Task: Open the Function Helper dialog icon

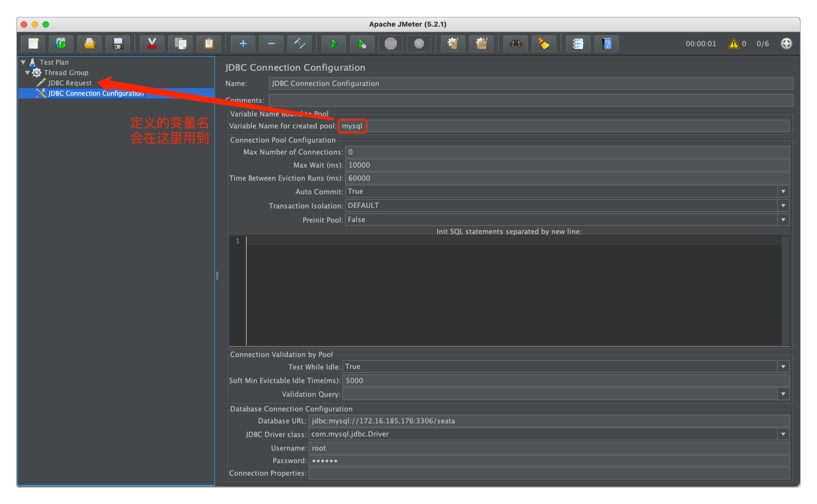Action: [x=578, y=44]
